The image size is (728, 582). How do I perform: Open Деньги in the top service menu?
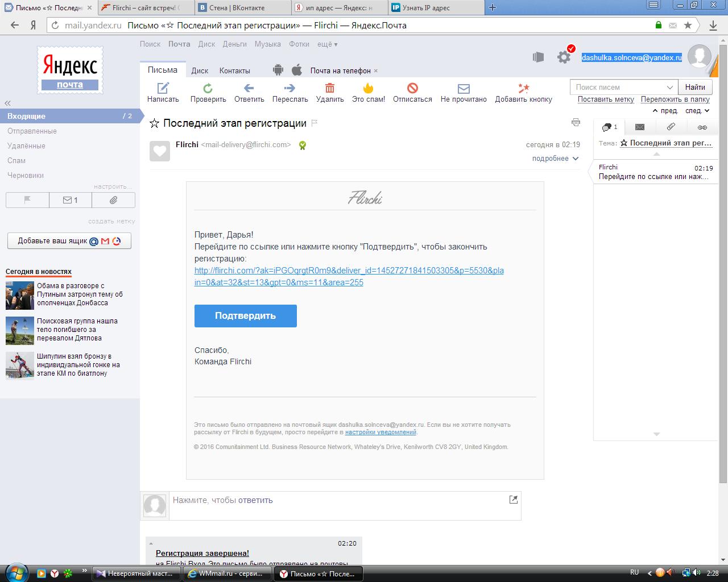click(235, 44)
